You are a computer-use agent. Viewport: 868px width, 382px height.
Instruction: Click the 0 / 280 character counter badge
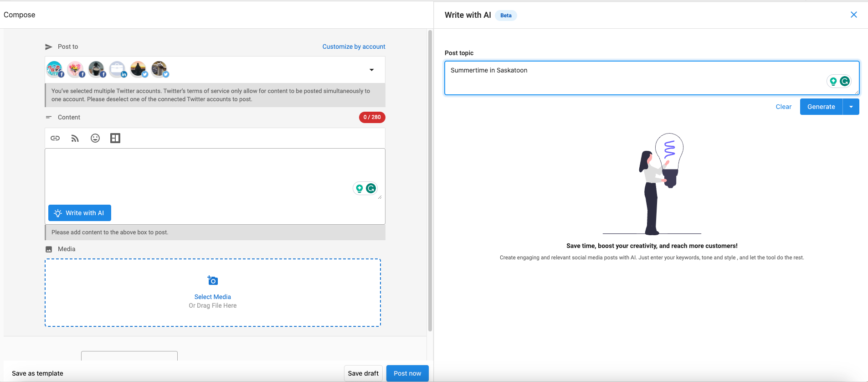[x=372, y=117]
